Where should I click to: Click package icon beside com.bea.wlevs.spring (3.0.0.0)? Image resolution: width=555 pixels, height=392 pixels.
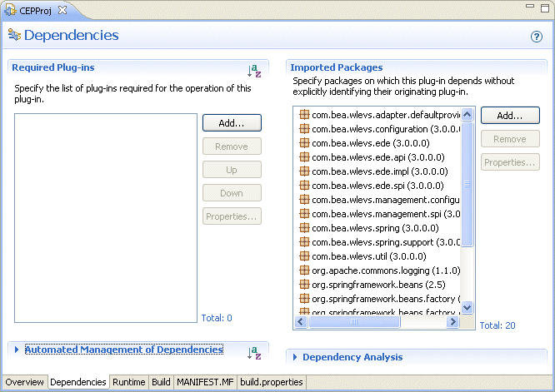pos(304,228)
